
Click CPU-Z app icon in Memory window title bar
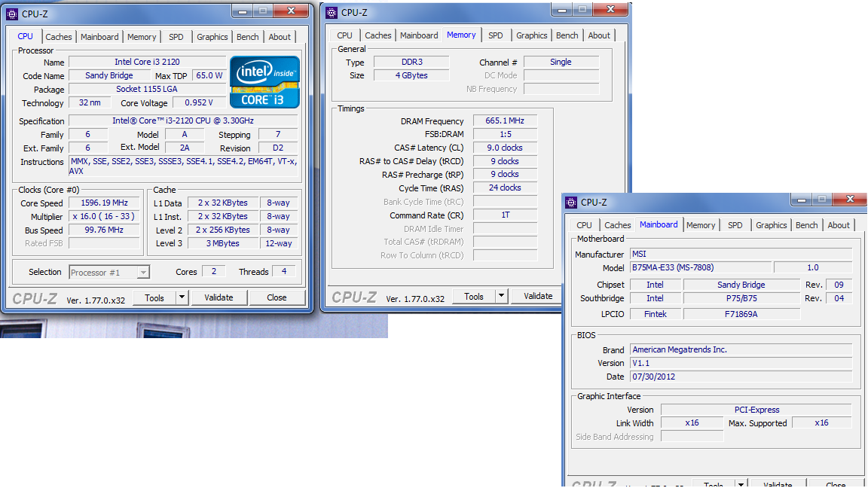pyautogui.click(x=332, y=12)
